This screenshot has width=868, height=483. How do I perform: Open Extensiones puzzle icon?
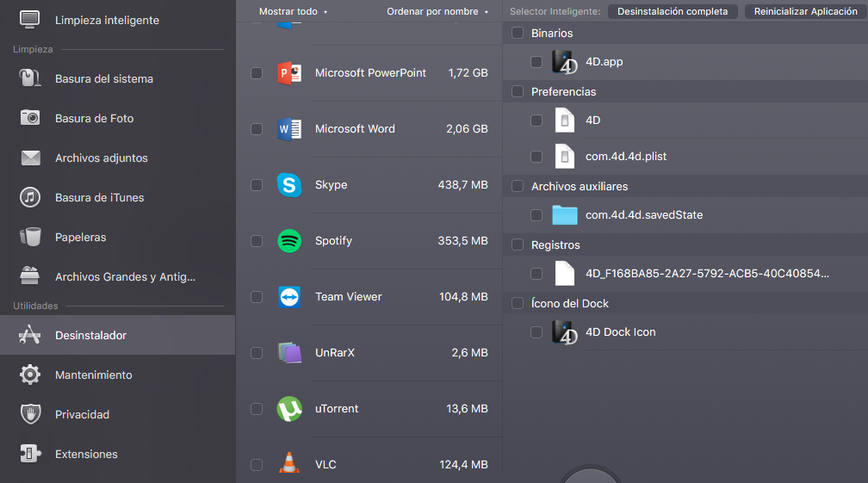(30, 454)
